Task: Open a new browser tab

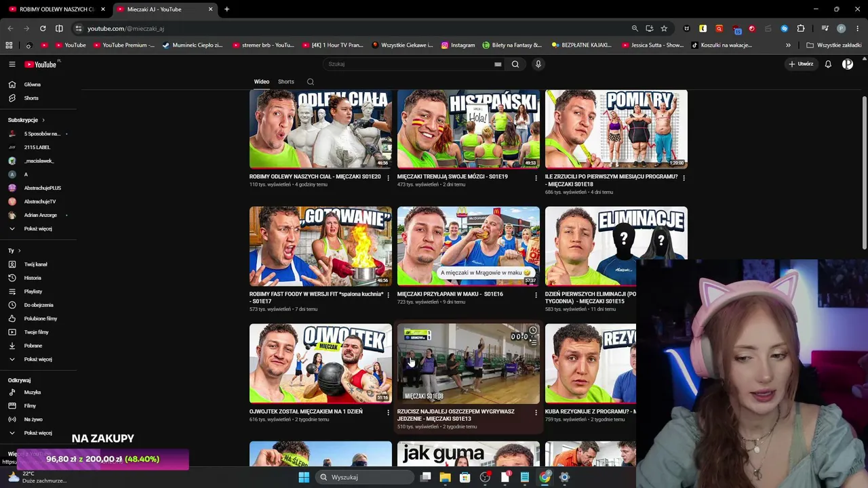Action: pyautogui.click(x=226, y=9)
